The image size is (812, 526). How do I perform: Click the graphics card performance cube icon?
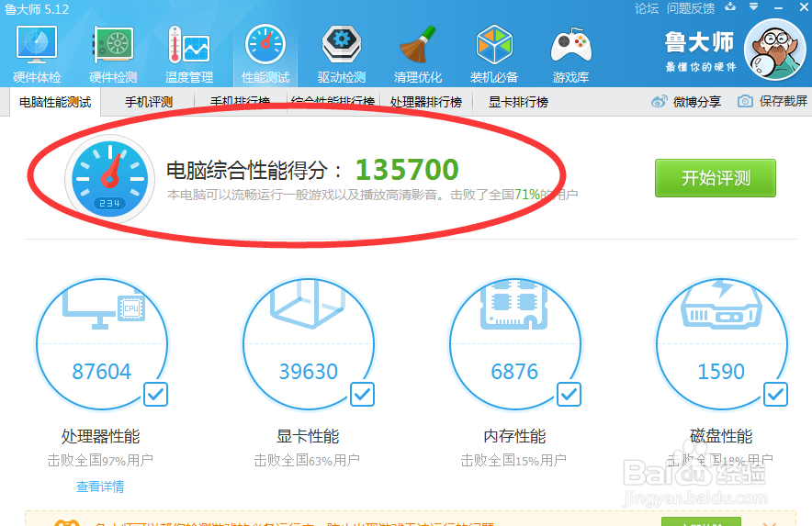(x=308, y=305)
